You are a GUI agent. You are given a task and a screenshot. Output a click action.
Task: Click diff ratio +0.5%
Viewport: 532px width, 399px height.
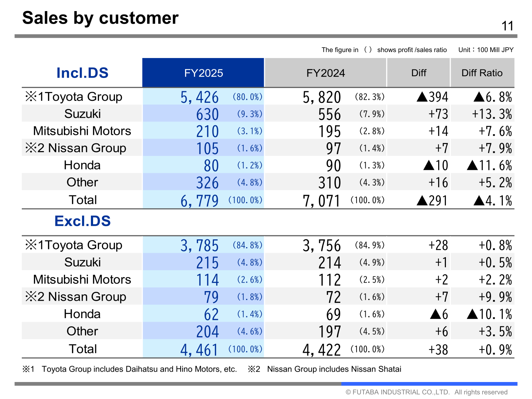point(495,263)
